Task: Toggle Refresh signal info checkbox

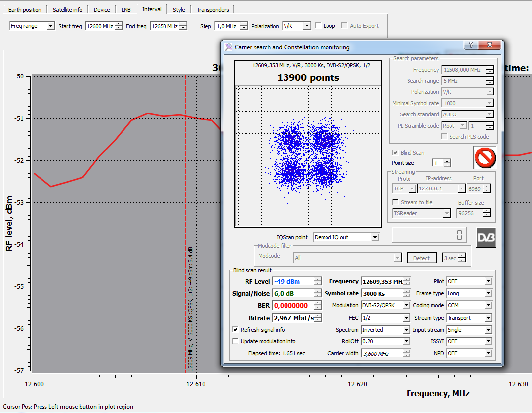Action: click(x=235, y=329)
